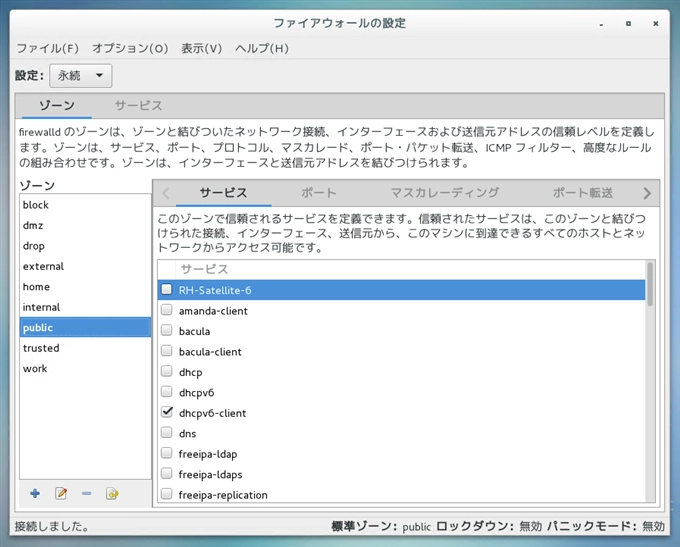Click the add zone plus icon
Screen dimensions: 680x547
(x=35, y=494)
